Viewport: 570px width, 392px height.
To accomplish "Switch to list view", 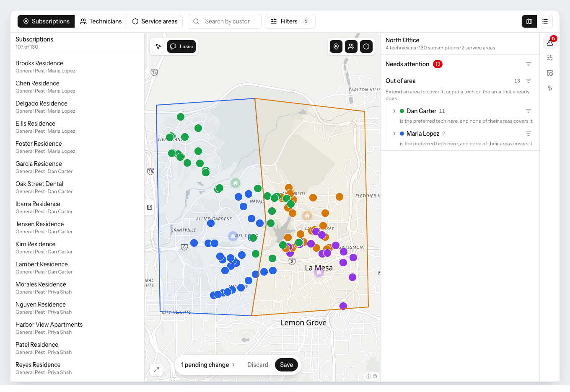I will 545,21.
